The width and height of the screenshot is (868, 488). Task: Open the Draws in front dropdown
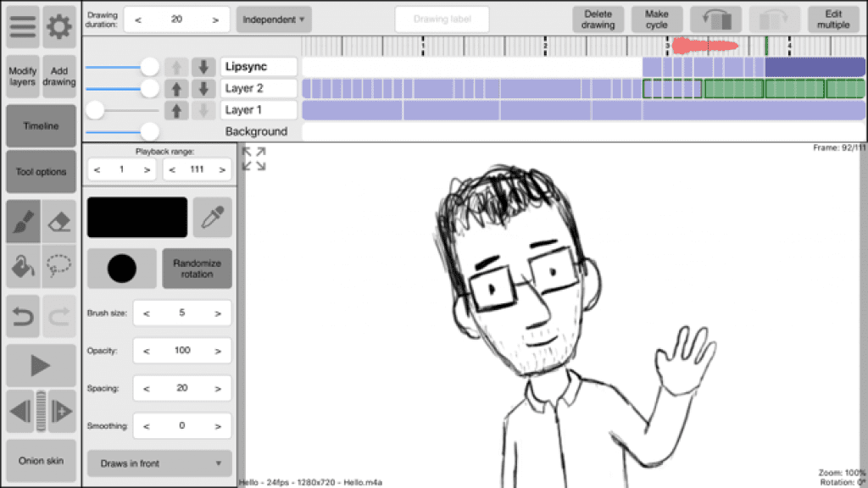159,463
